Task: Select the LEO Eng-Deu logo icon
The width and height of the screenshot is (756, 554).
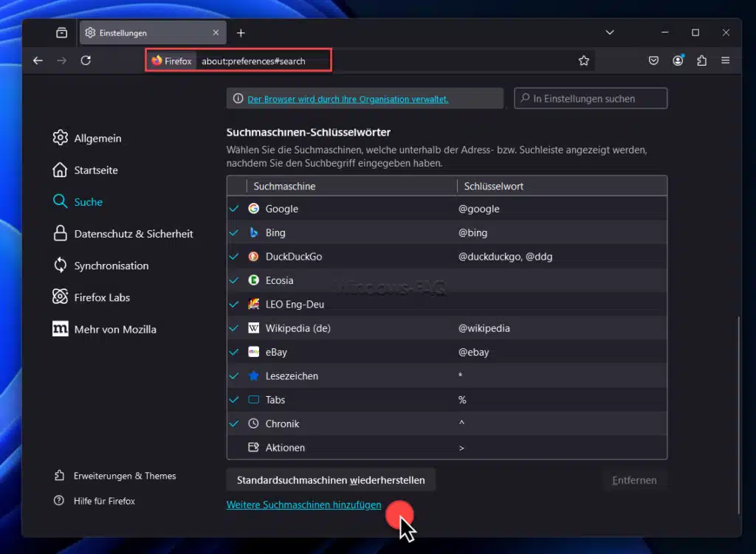Action: (x=254, y=304)
